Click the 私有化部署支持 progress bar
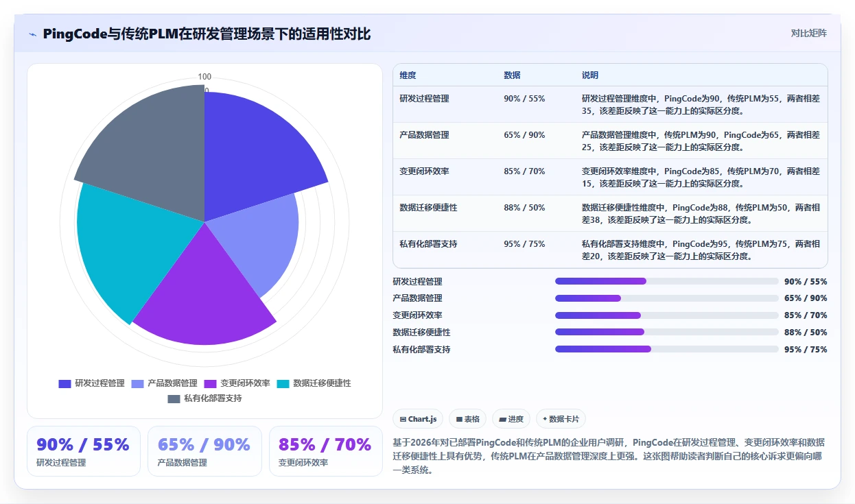Screen dimensions: 855x504 (x=667, y=349)
